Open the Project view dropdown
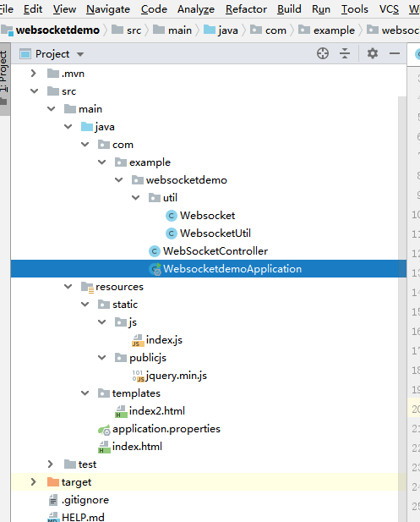 point(80,54)
